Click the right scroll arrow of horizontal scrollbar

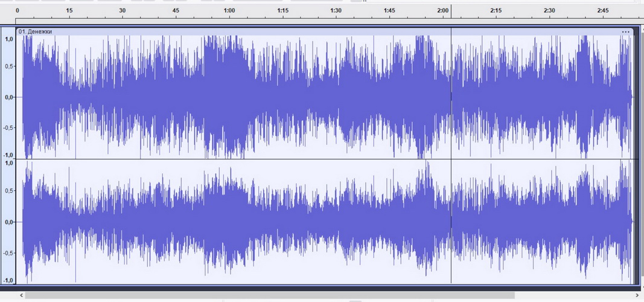(637, 295)
